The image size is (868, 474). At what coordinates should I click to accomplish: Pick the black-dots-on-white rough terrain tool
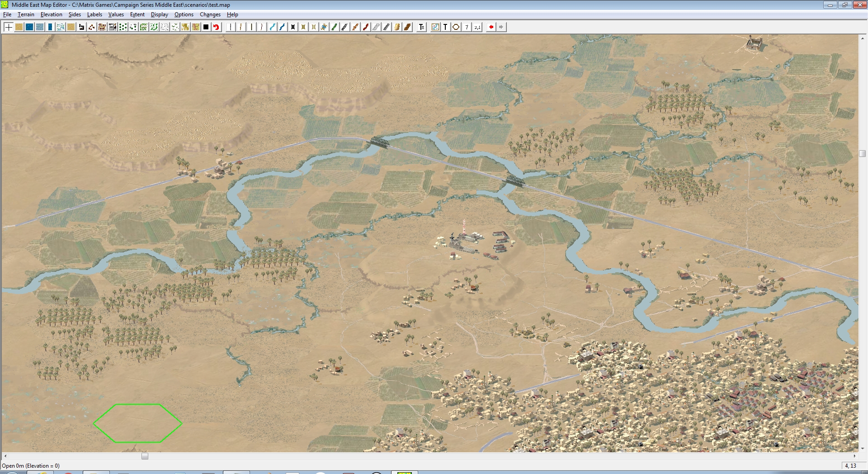pos(165,27)
